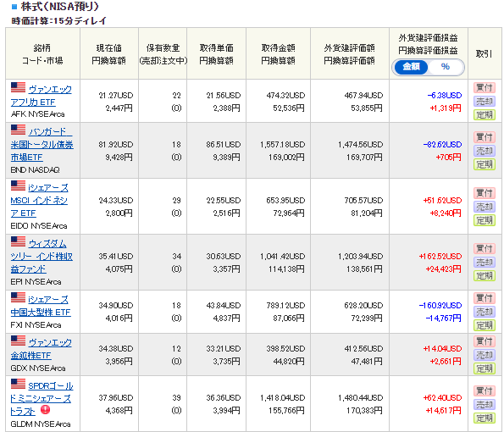Select EPI holding quantity 34
Image resolution: width=504 pixels, height=432 pixels.
176,257
